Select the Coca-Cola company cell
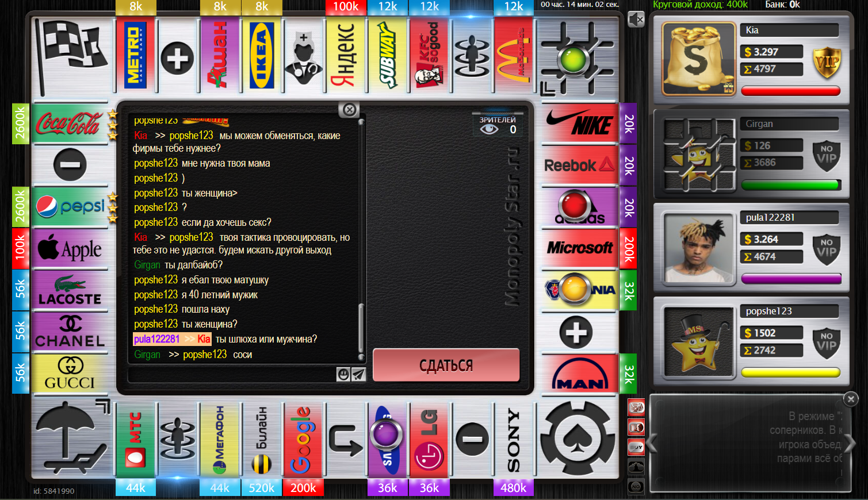Screen dimensions: 868x500 (x=70, y=124)
